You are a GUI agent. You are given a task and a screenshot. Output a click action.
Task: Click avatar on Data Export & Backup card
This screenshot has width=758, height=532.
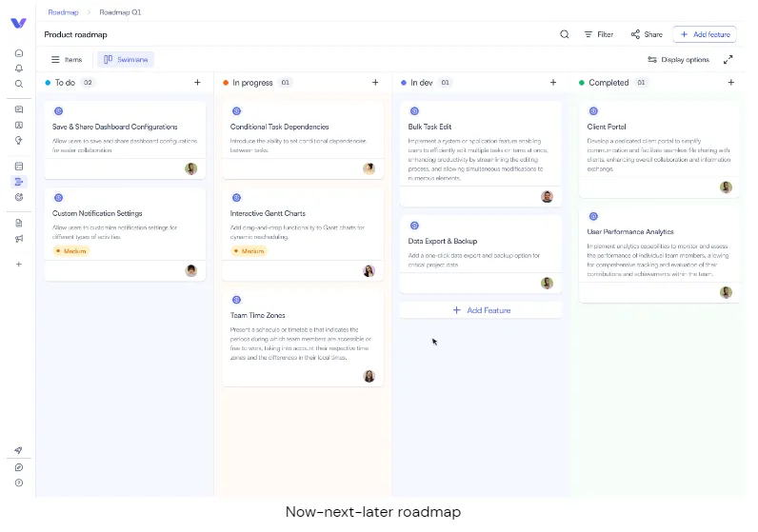547,284
